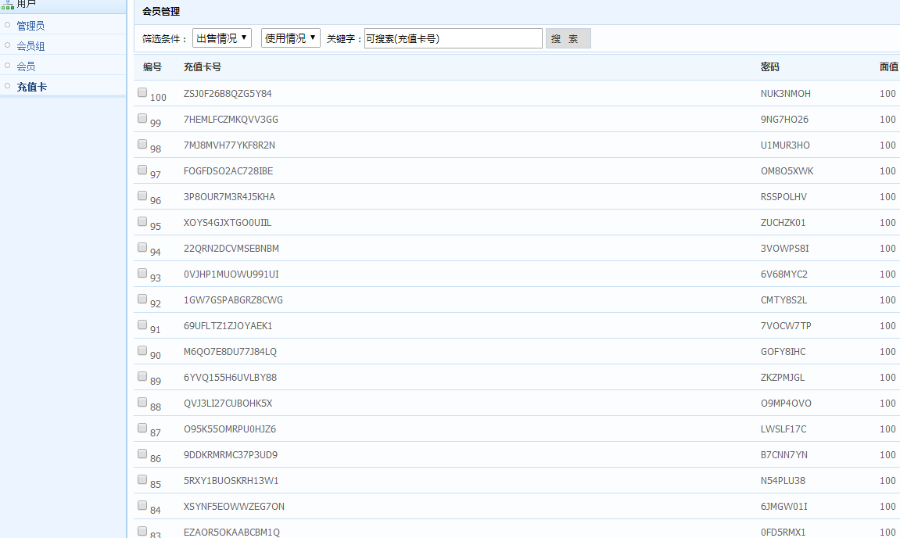Screen dimensions: 900x538
Task: Click password 6JMGW01I
Action: (x=784, y=506)
